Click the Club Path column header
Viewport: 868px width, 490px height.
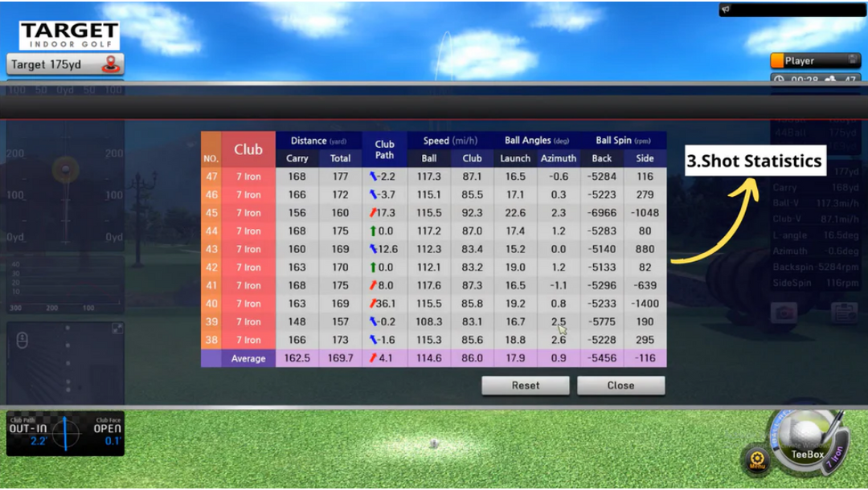point(384,149)
